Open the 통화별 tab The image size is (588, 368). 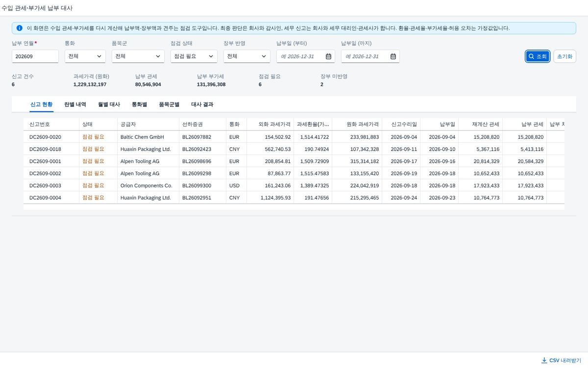(x=139, y=105)
